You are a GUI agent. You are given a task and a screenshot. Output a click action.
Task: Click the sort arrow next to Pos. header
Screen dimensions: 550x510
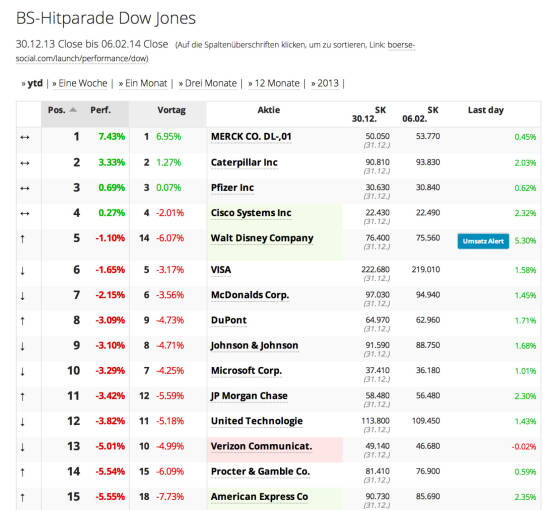(x=73, y=110)
